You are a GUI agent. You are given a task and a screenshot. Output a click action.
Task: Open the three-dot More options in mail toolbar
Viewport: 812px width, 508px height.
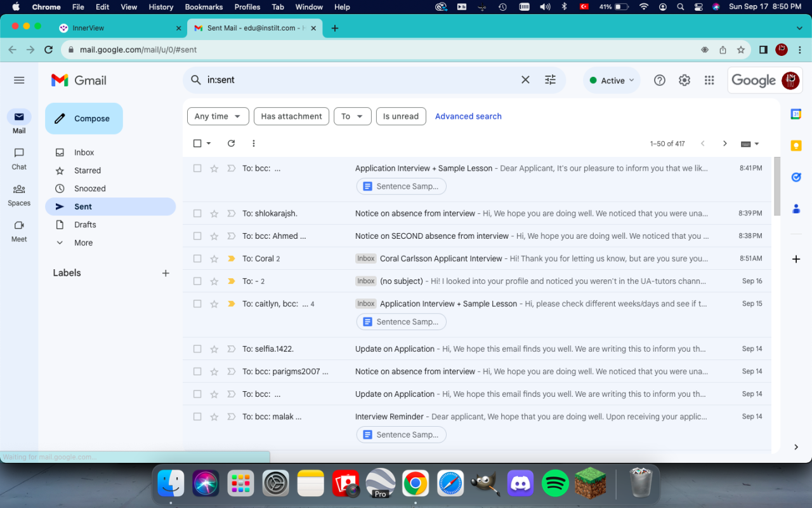coord(254,144)
